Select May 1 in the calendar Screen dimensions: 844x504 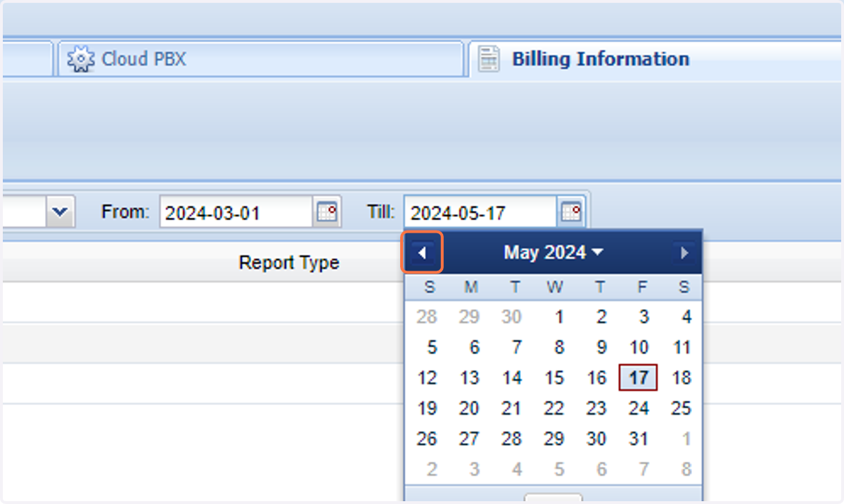coord(558,317)
